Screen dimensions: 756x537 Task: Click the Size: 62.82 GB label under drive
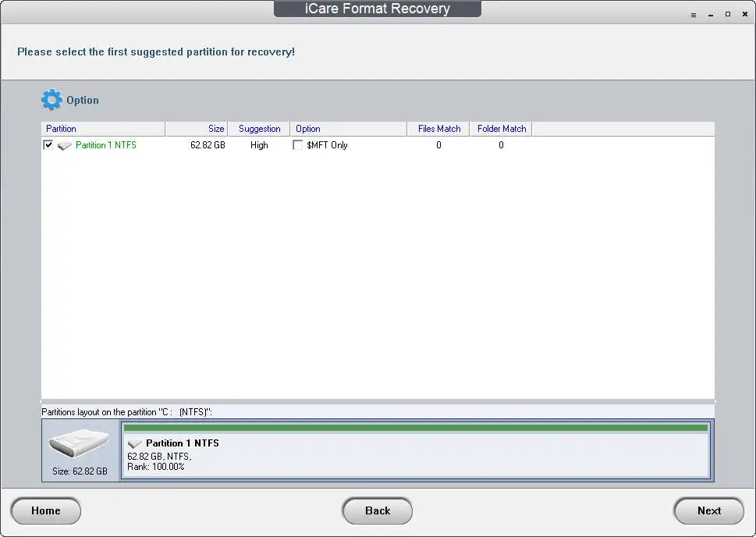click(80, 471)
